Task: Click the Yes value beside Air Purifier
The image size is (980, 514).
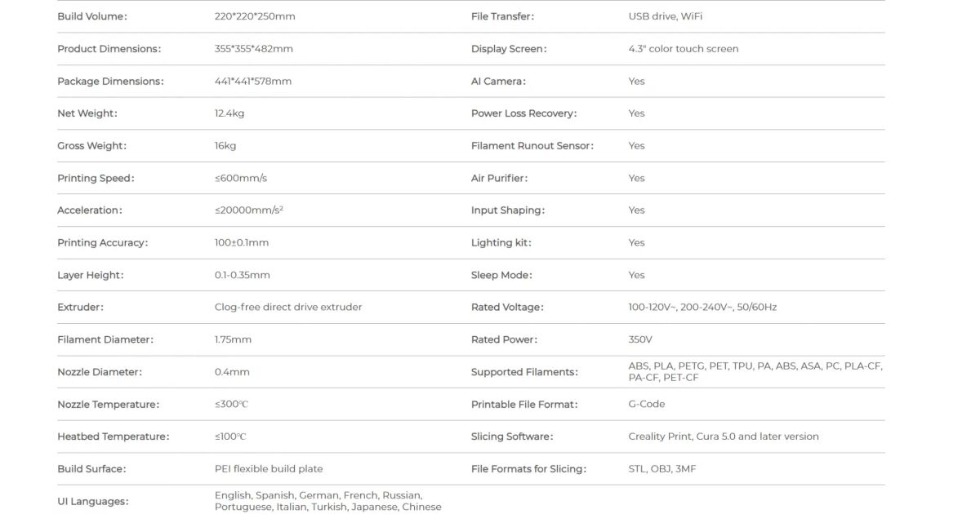Action: [x=637, y=178]
